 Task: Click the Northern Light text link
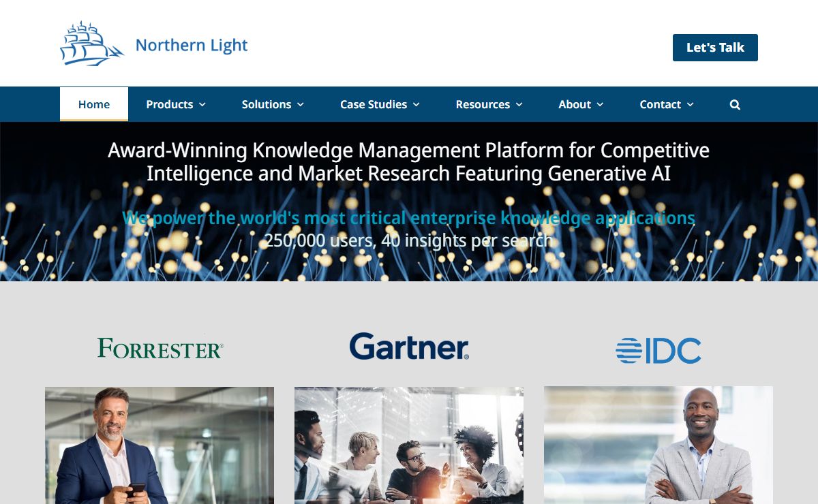click(x=192, y=46)
